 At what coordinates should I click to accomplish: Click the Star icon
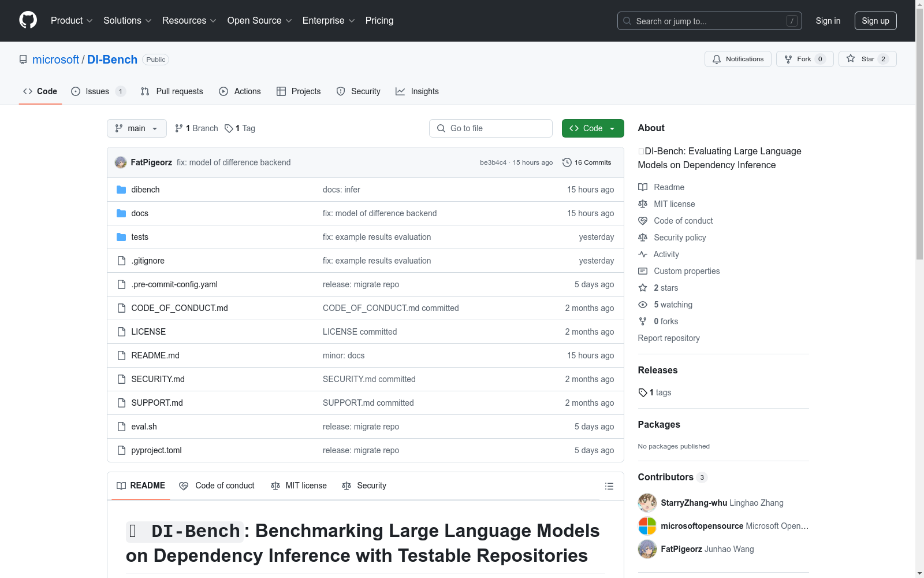pyautogui.click(x=851, y=58)
